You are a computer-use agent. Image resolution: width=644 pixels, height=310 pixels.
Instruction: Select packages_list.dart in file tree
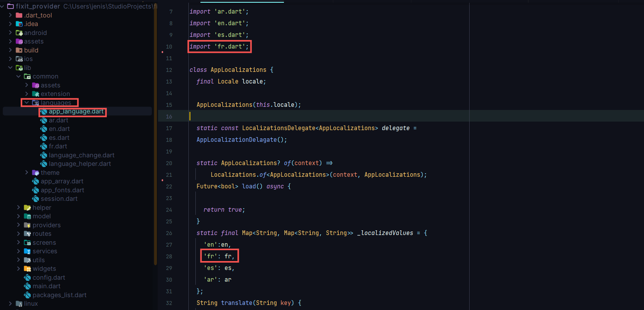(x=59, y=295)
